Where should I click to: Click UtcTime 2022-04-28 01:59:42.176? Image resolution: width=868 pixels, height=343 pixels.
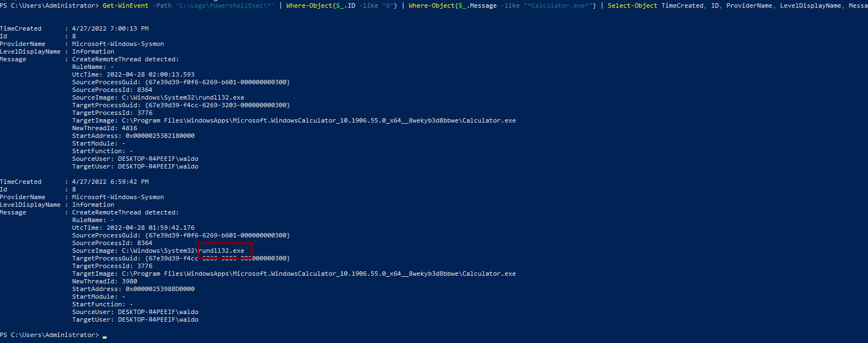[150, 228]
